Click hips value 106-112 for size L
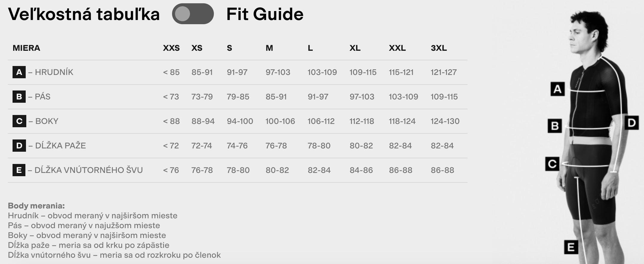The width and height of the screenshot is (644, 264). (321, 121)
